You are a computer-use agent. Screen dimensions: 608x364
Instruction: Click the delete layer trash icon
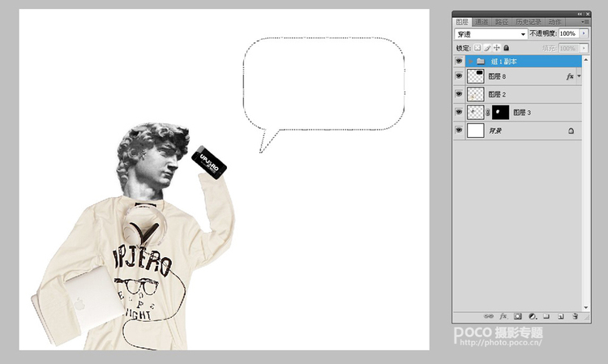[575, 315]
